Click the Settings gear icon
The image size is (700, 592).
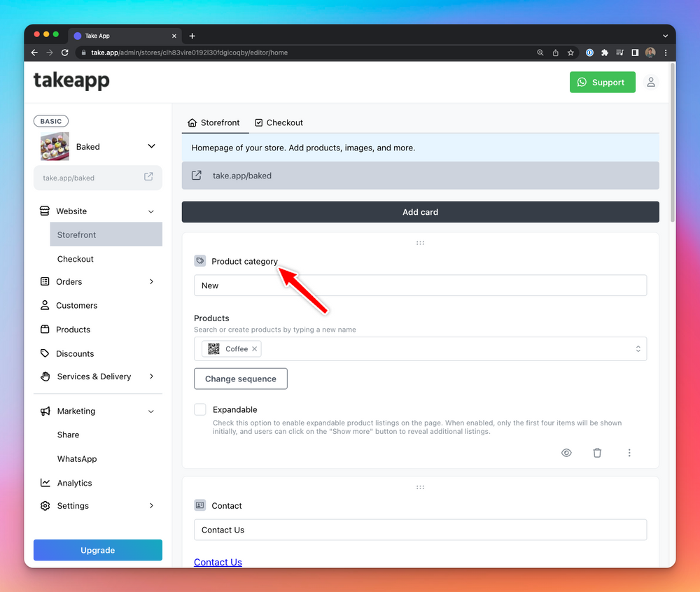coord(45,505)
